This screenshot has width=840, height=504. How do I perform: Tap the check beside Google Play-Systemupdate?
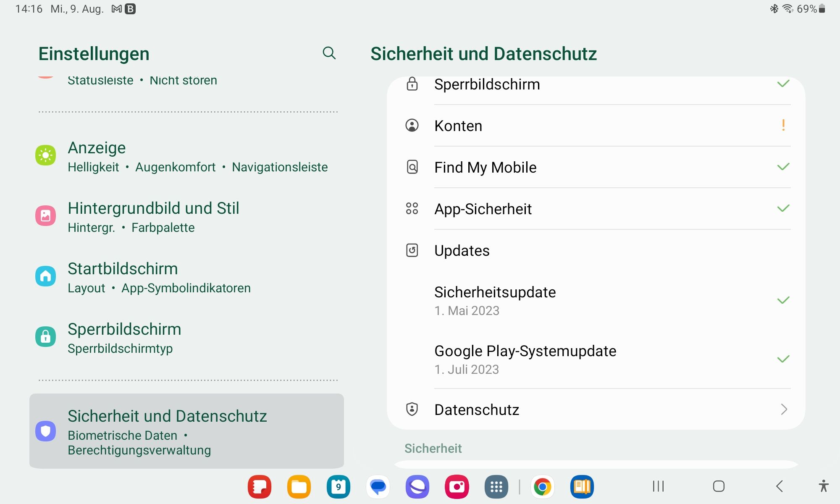click(783, 359)
